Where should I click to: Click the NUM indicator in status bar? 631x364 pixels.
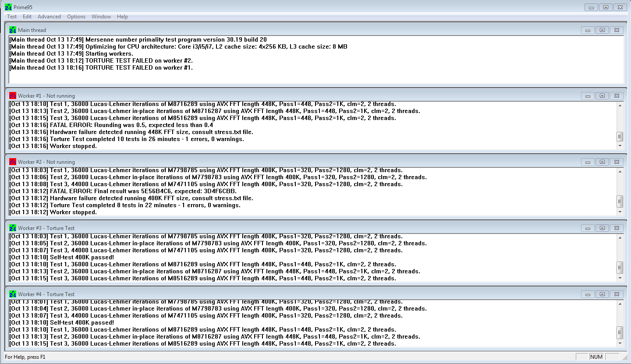(x=596, y=357)
